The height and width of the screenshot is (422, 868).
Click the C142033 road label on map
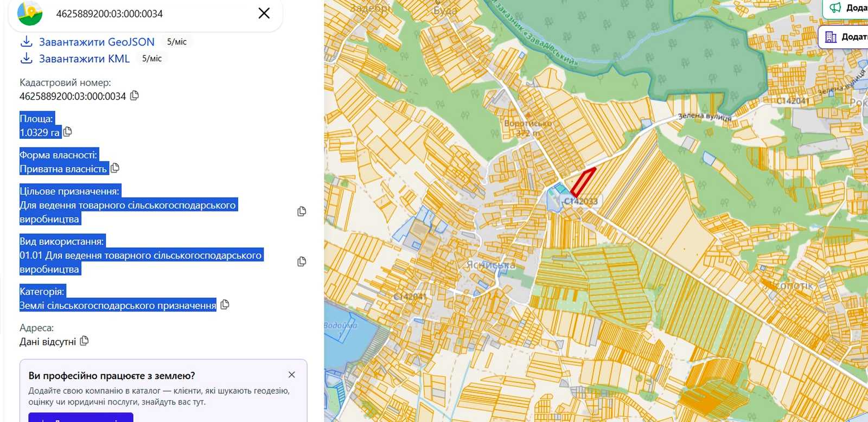pos(580,201)
